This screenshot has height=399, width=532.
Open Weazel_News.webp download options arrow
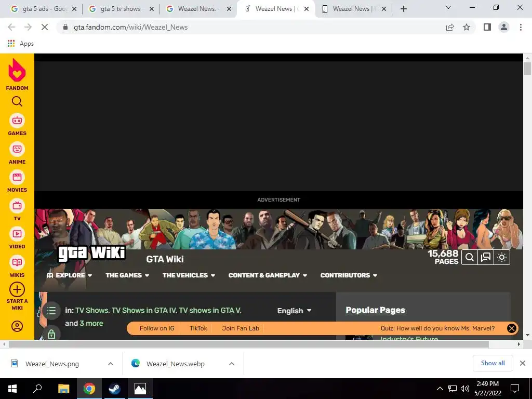tap(232, 364)
